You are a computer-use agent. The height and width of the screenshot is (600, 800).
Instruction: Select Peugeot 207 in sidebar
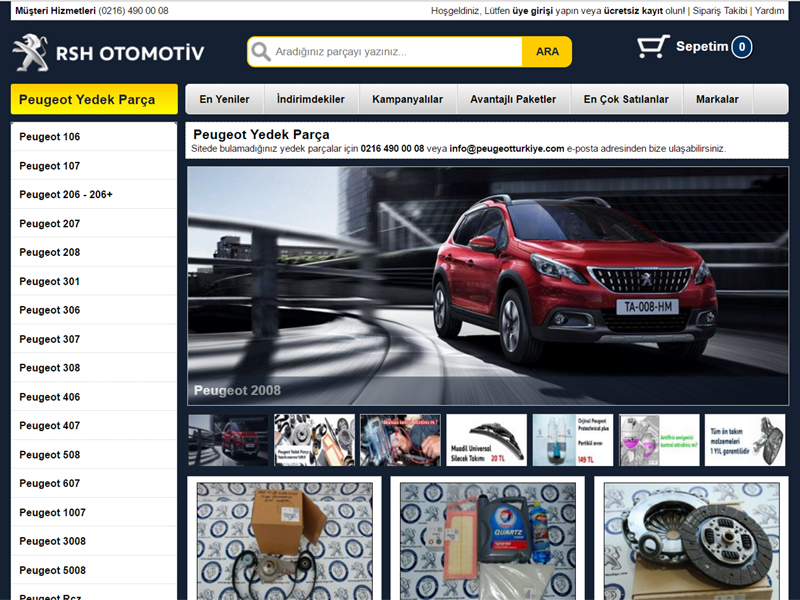[94, 223]
